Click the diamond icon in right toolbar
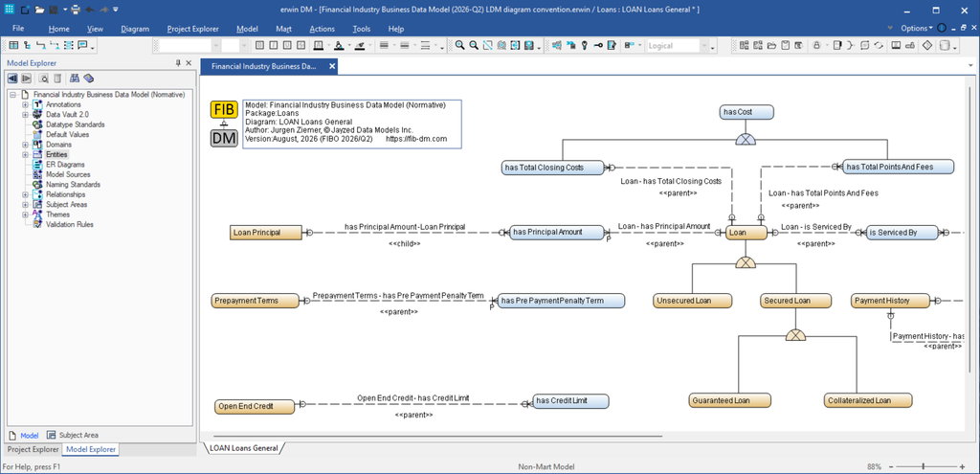Viewport: 980px width, 474px height. click(927, 45)
